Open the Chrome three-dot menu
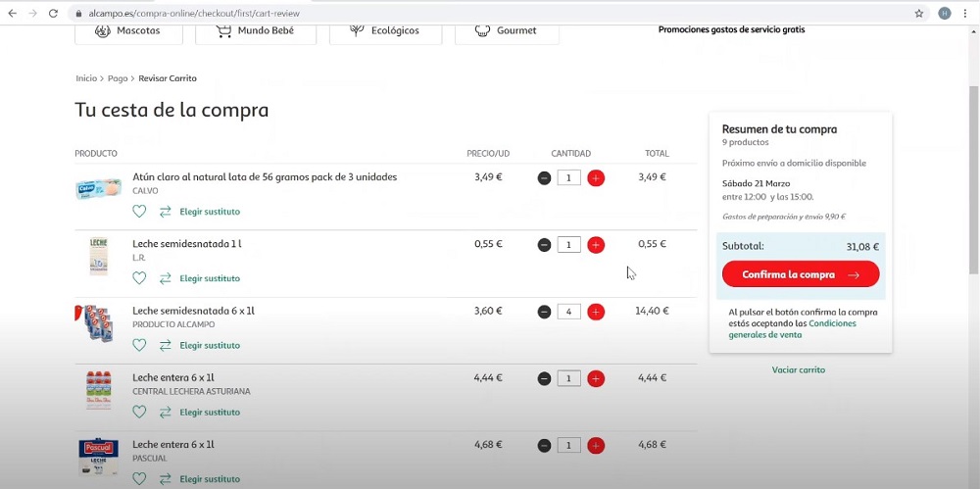The image size is (980, 489). tap(964, 14)
